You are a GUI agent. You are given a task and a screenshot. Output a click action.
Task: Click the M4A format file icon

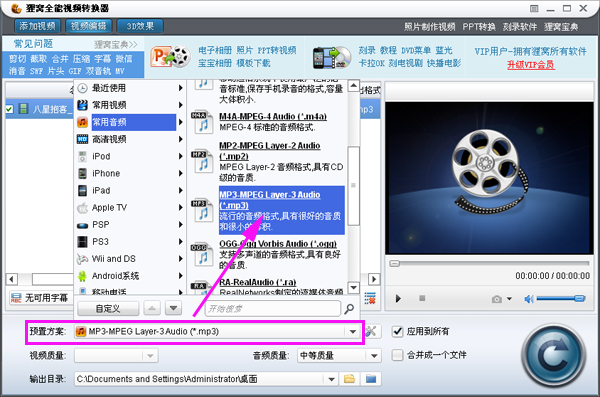(x=202, y=122)
